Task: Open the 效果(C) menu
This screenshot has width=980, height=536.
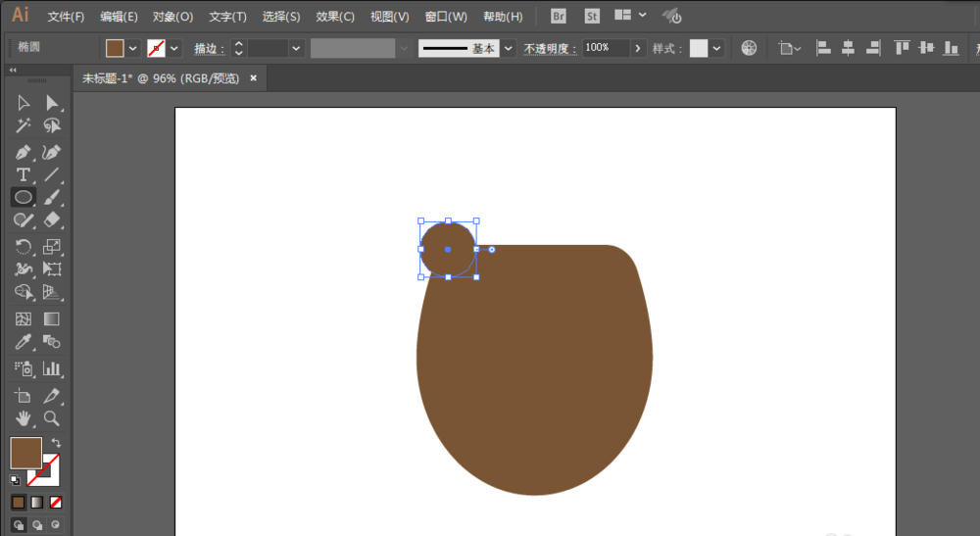Action: 335,17
